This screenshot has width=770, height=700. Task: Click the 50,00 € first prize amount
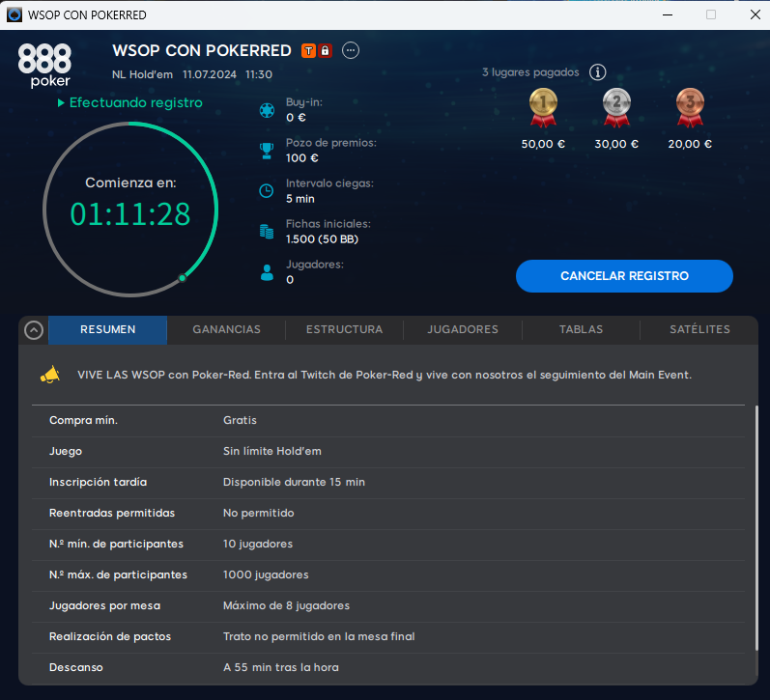pos(543,144)
